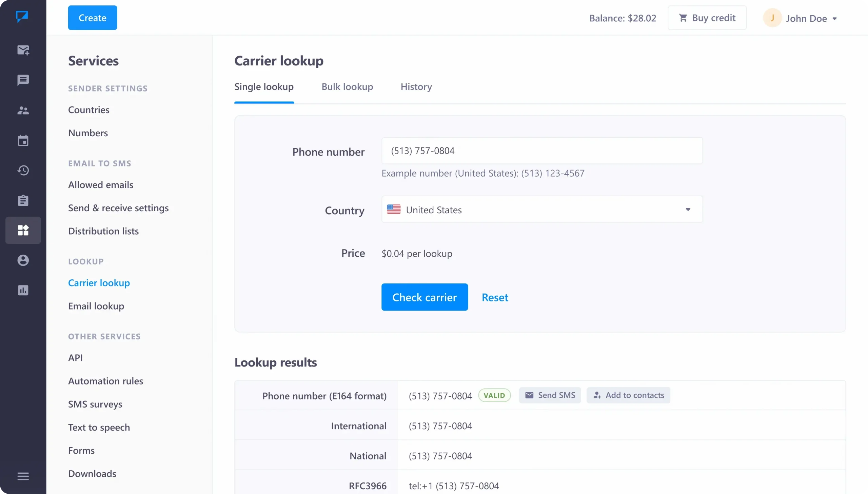Open Text to speech
The height and width of the screenshot is (494, 868).
point(99,427)
